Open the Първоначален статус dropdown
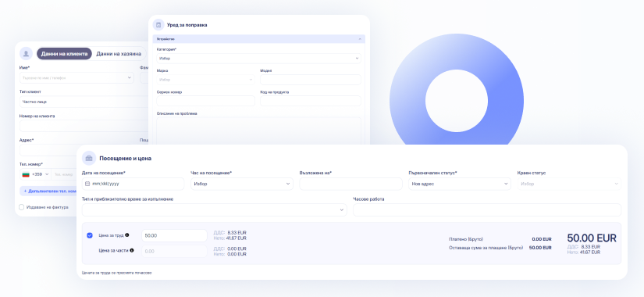The image size is (644, 297). 460,184
